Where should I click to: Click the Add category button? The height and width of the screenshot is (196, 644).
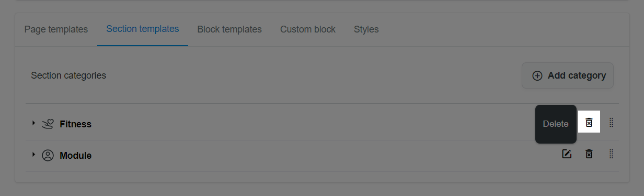pos(568,76)
